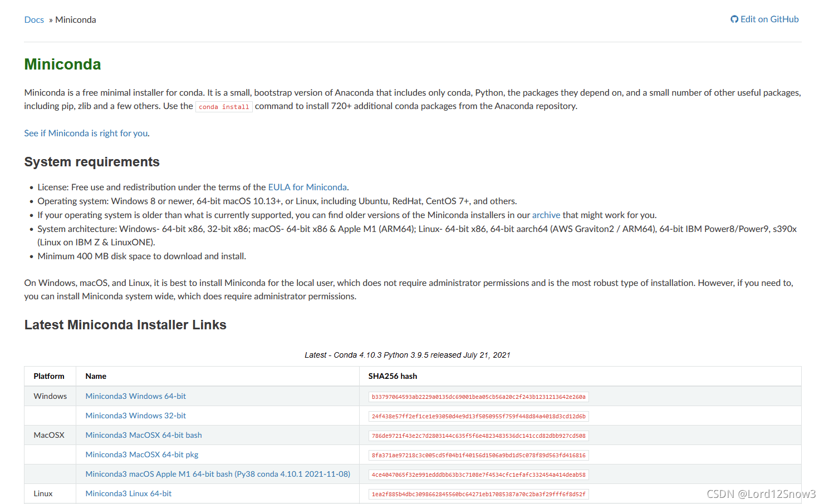Select the MacOSX pkg SHA256 hash 8fa371ae9721...
Screen dimensions: 824x504
(479, 456)
